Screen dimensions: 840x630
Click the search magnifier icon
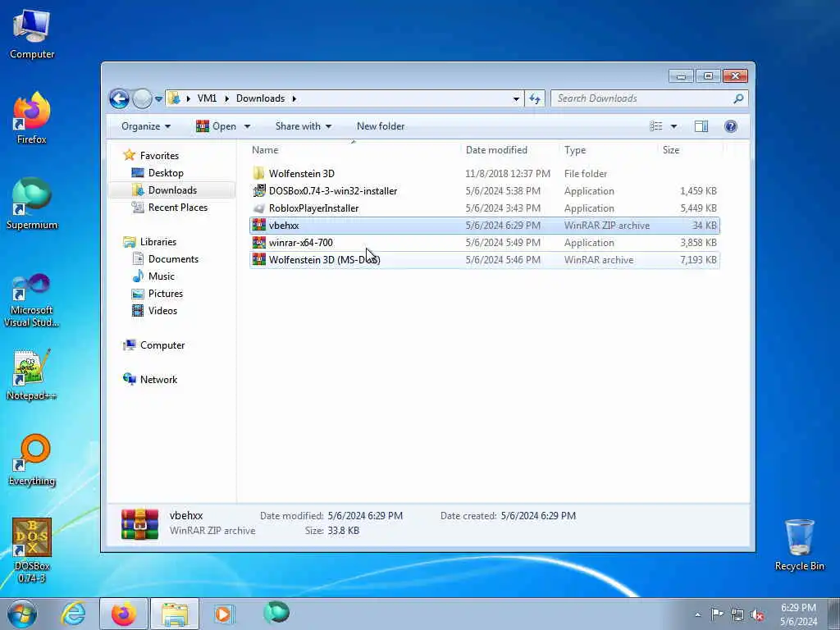(x=738, y=98)
